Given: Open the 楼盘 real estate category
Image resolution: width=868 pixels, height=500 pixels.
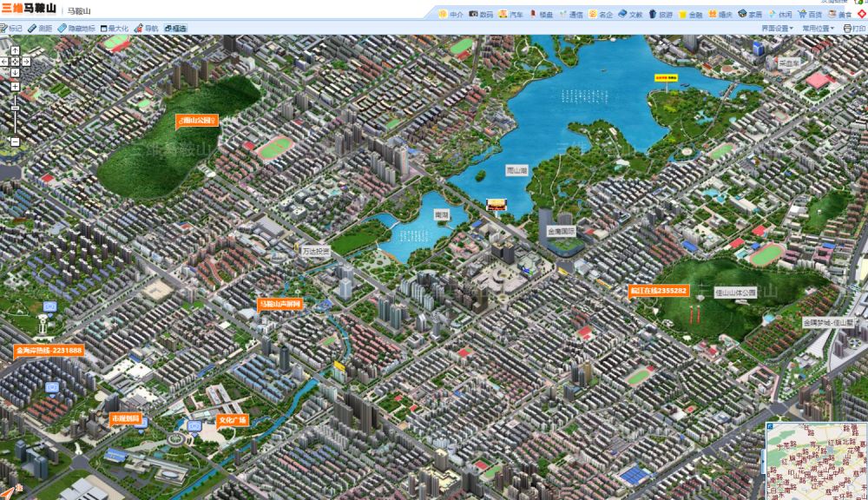Looking at the screenshot, I should 541,15.
